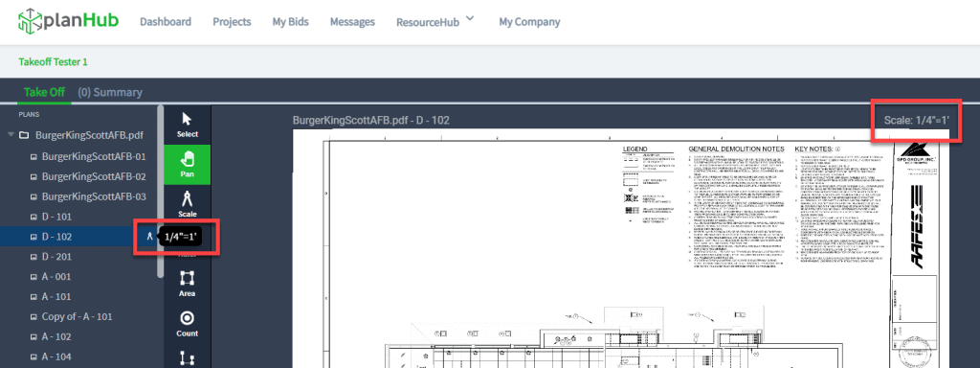The height and width of the screenshot is (368, 980).
Task: Open plan sheet A - 104
Action: pos(56,356)
